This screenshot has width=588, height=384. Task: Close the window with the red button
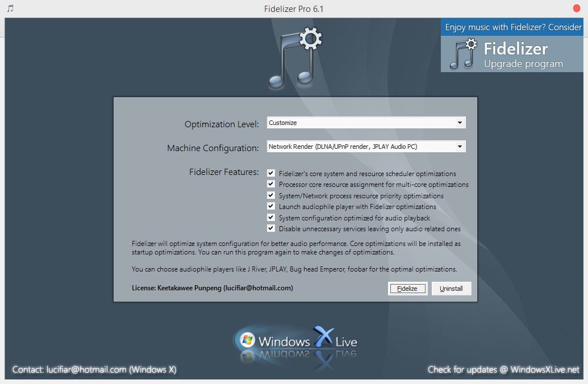tap(577, 9)
